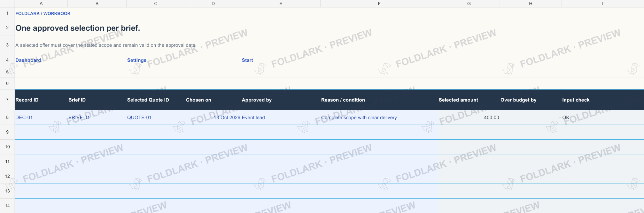Click the FOLDLARK / WORKBOOK breadcrumb
Viewport: 644px width, 213px height.
coord(43,13)
